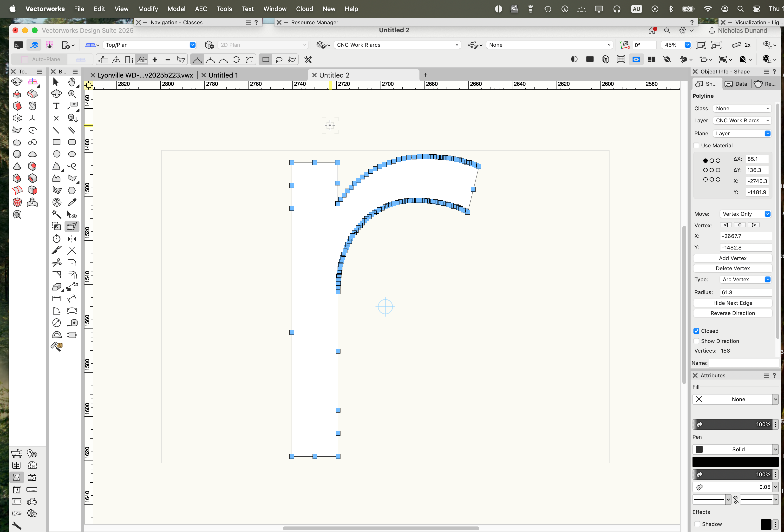Open the Move Vertex Only dropdown
The image size is (784, 532).
(746, 214)
